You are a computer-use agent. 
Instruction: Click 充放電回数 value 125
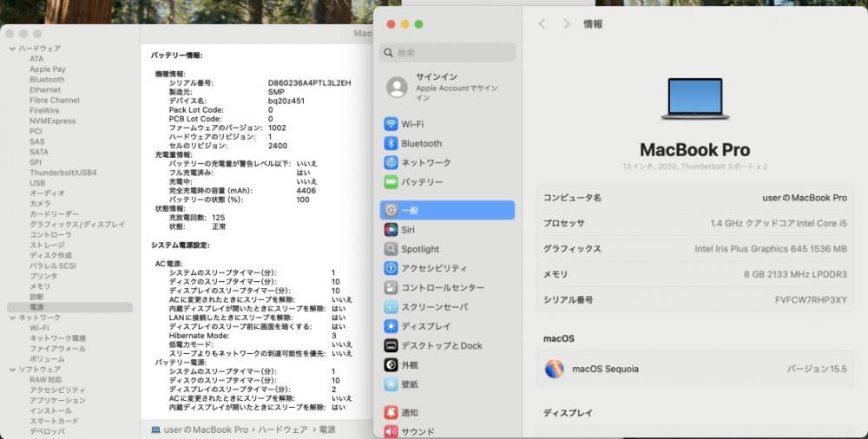[x=218, y=218]
